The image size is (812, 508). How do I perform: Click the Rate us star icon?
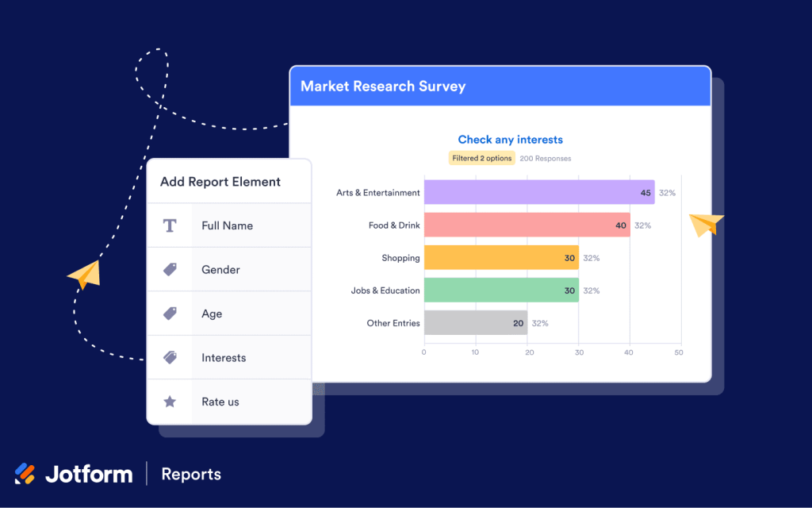(170, 402)
